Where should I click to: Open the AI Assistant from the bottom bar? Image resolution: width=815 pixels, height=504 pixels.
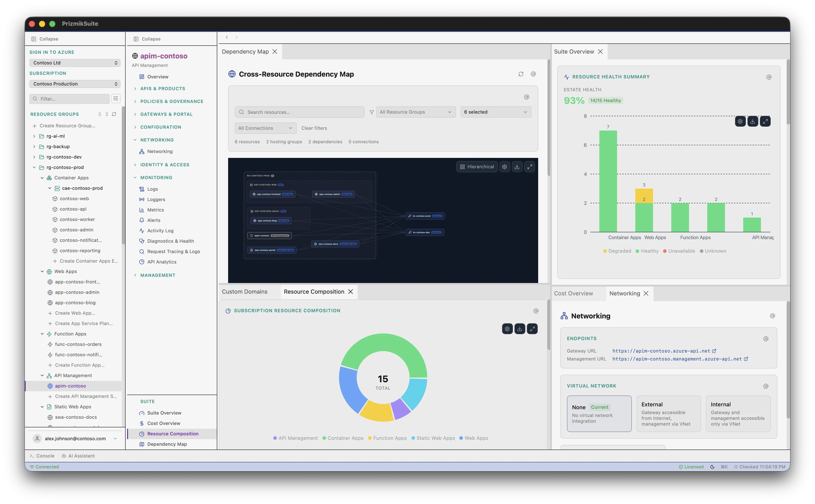pos(79,456)
